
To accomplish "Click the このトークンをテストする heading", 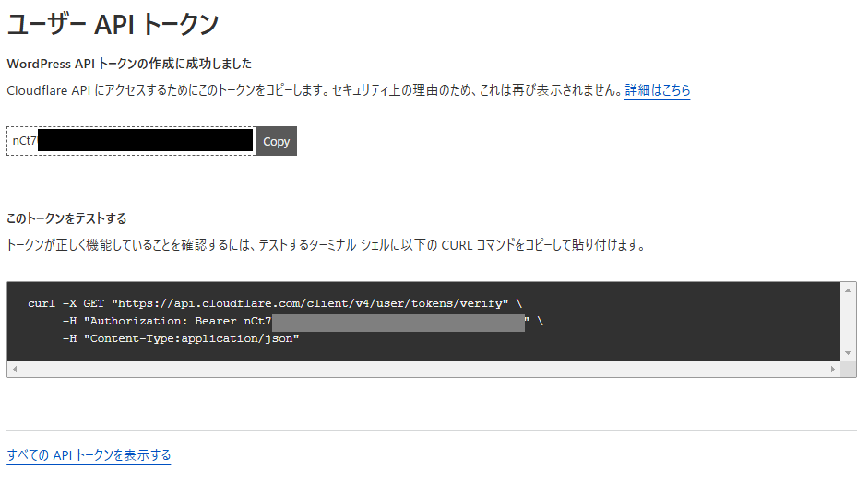I will coord(66,218).
